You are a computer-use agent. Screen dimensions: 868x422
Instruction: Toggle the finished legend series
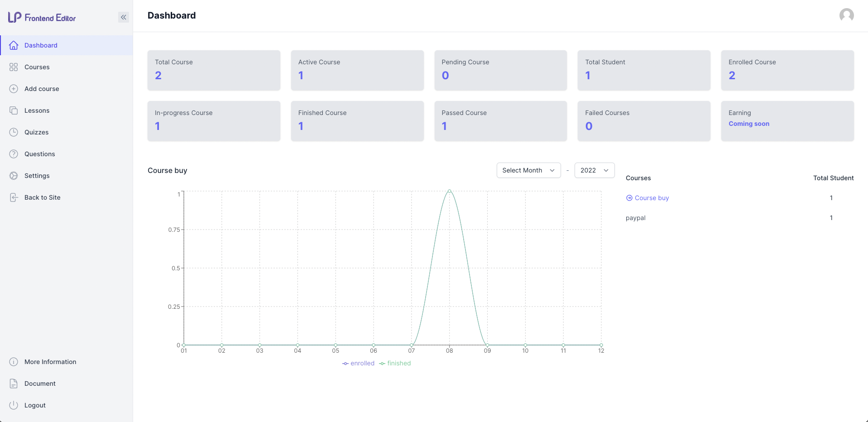pos(395,363)
